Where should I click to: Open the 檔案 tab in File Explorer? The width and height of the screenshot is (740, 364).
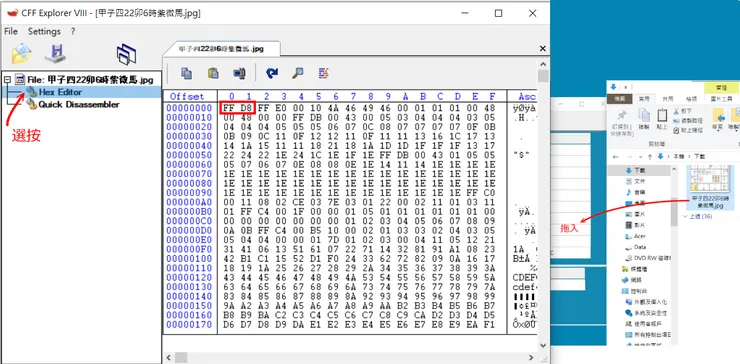tap(620, 99)
